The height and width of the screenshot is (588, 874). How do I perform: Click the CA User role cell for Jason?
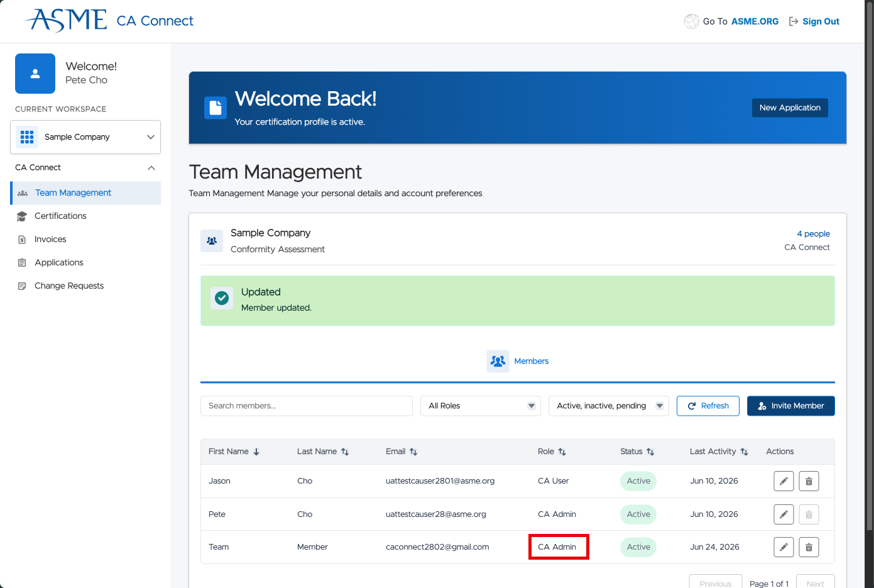553,481
